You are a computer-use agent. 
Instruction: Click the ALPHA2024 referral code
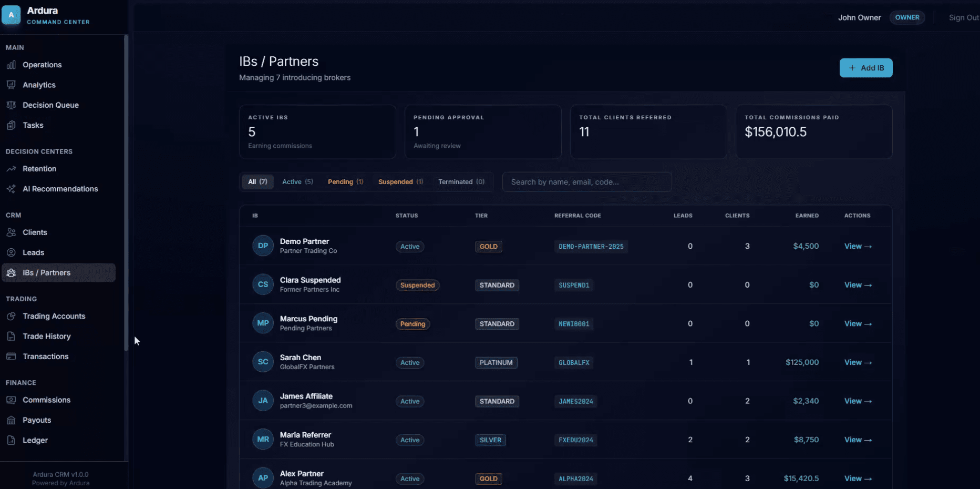pyautogui.click(x=576, y=479)
